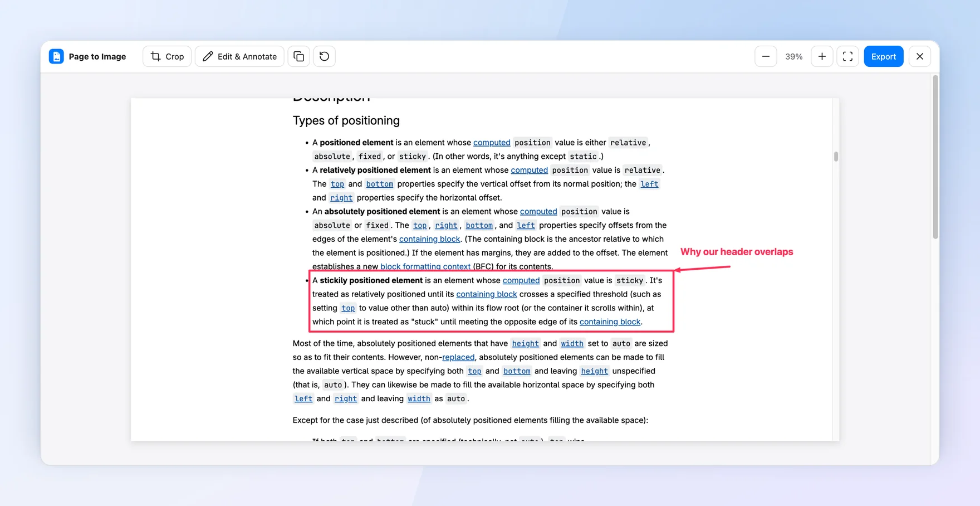Click 'left' link starting the last paragraph line
The width and height of the screenshot is (980, 506).
click(x=303, y=398)
